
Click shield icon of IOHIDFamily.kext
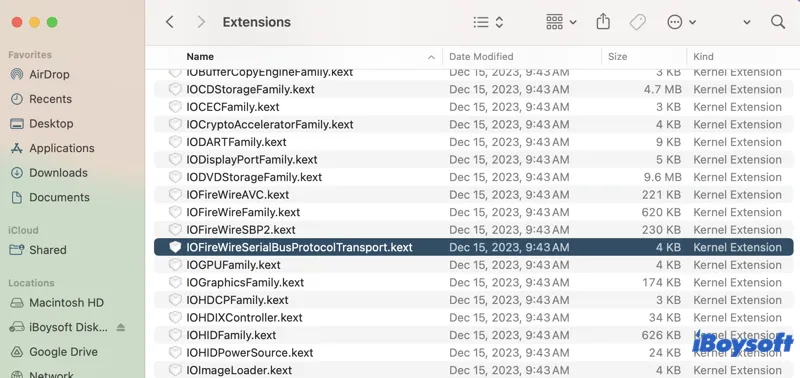coord(176,335)
